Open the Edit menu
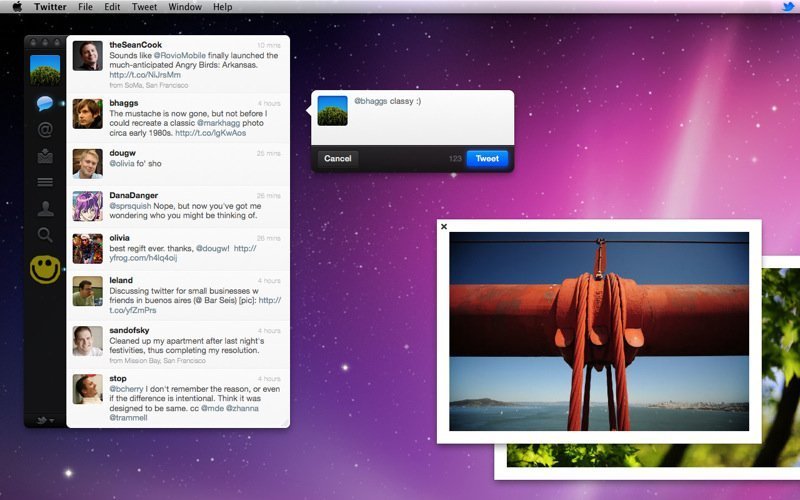The height and width of the screenshot is (500, 800). tap(112, 7)
